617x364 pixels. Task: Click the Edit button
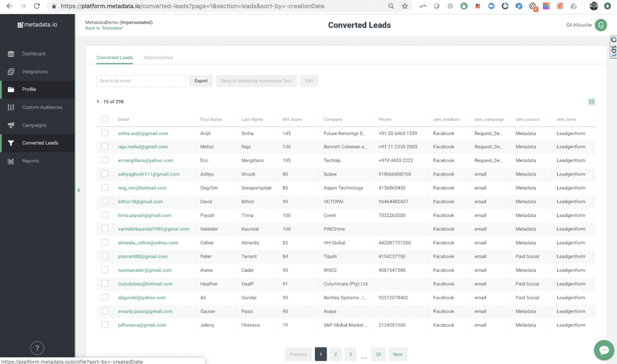(x=309, y=81)
